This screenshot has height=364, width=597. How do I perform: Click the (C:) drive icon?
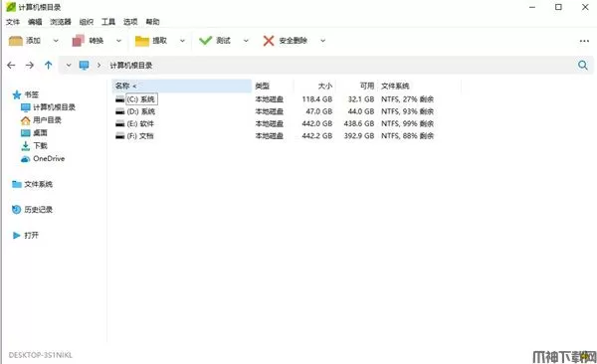(x=120, y=99)
